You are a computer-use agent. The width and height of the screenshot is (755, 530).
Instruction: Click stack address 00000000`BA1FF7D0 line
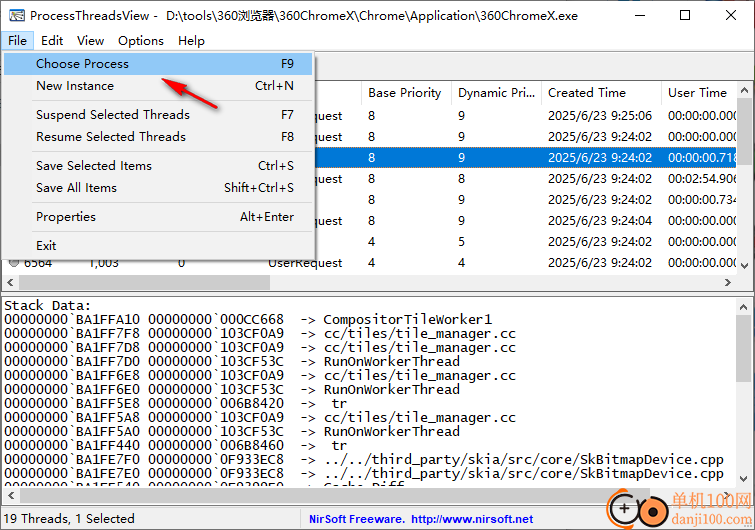tap(232, 362)
